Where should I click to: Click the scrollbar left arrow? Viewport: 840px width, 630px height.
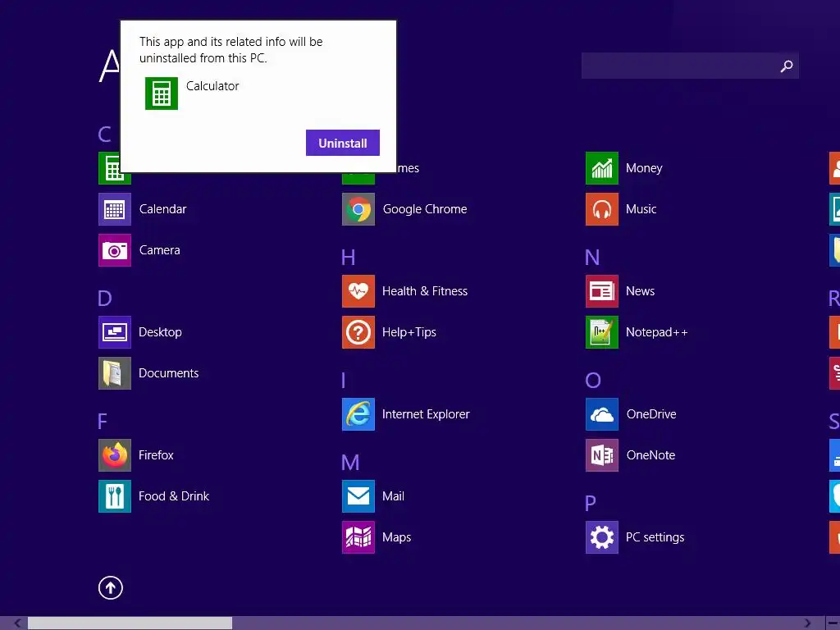[18, 623]
